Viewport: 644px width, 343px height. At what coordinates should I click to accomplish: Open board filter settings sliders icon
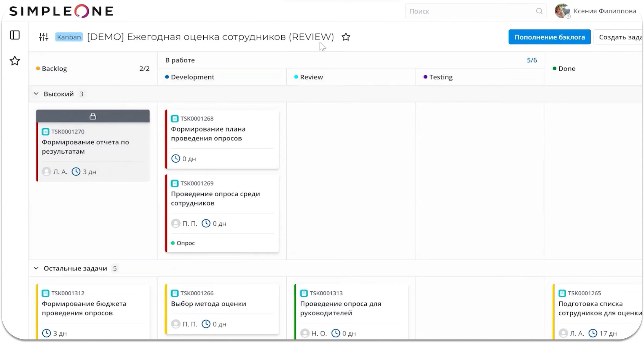44,37
